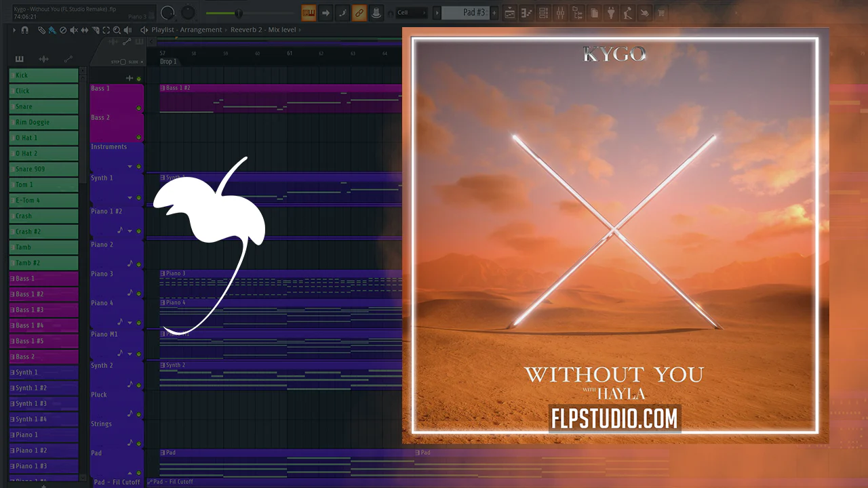The width and height of the screenshot is (868, 488).
Task: Mute the Bass 1 track
Action: coord(139,108)
